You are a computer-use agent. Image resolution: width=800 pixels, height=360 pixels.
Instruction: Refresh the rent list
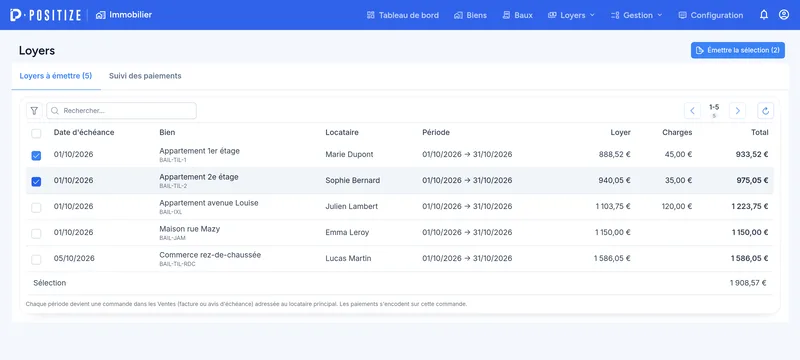(x=765, y=111)
